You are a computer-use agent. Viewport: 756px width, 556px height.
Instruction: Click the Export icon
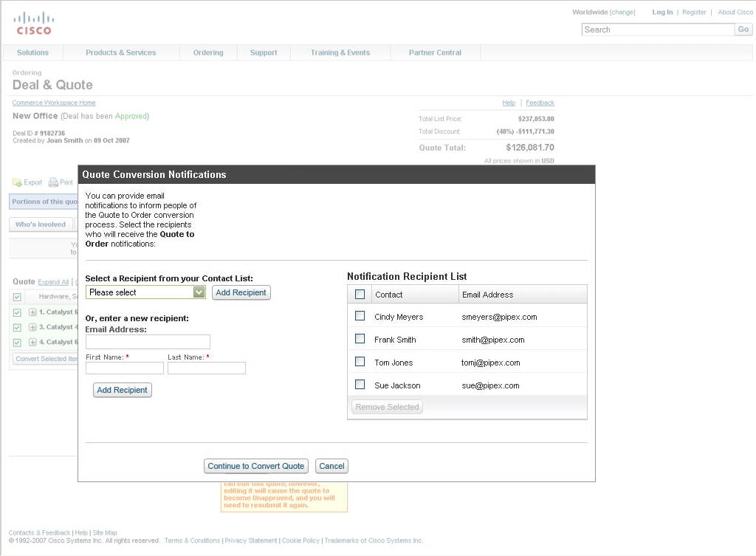coord(17,182)
